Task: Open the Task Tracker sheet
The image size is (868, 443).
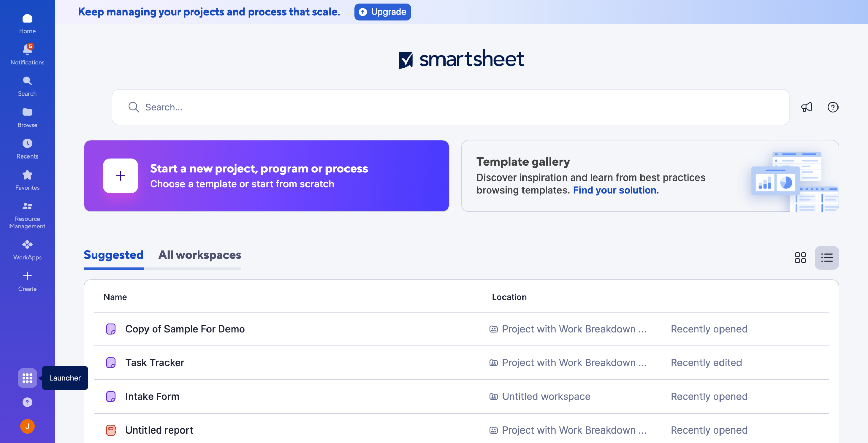Action: (155, 363)
